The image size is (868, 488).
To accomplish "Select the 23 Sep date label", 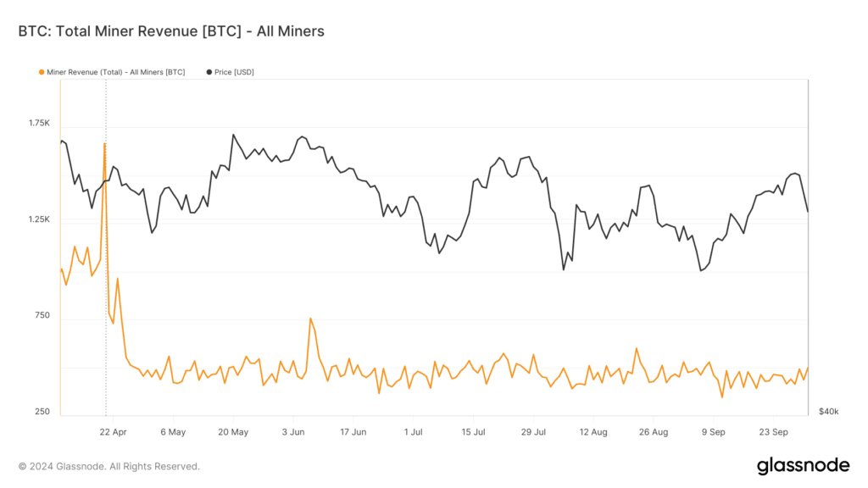I will (773, 432).
